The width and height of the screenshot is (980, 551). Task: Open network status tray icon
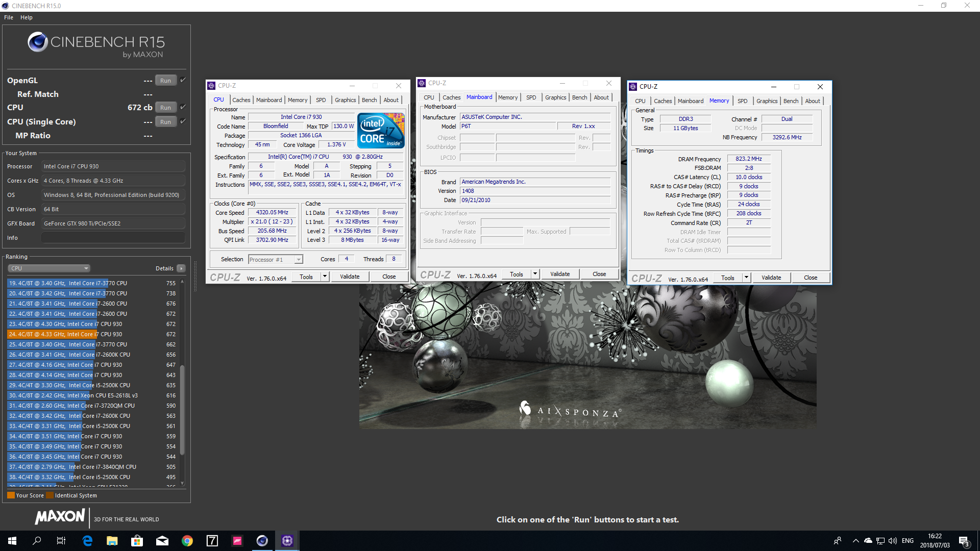[880, 541]
